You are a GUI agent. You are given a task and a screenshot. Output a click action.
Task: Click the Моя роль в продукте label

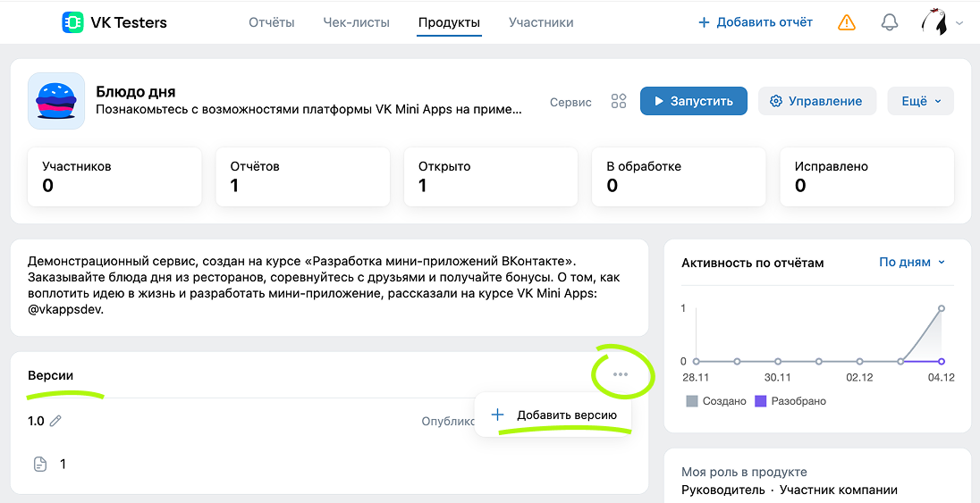tap(744, 472)
